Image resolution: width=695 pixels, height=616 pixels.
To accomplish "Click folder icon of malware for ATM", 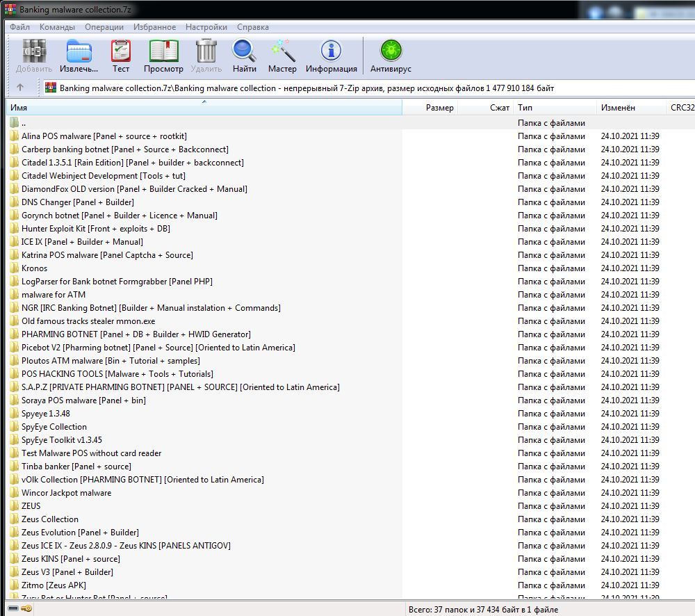I will [x=14, y=295].
